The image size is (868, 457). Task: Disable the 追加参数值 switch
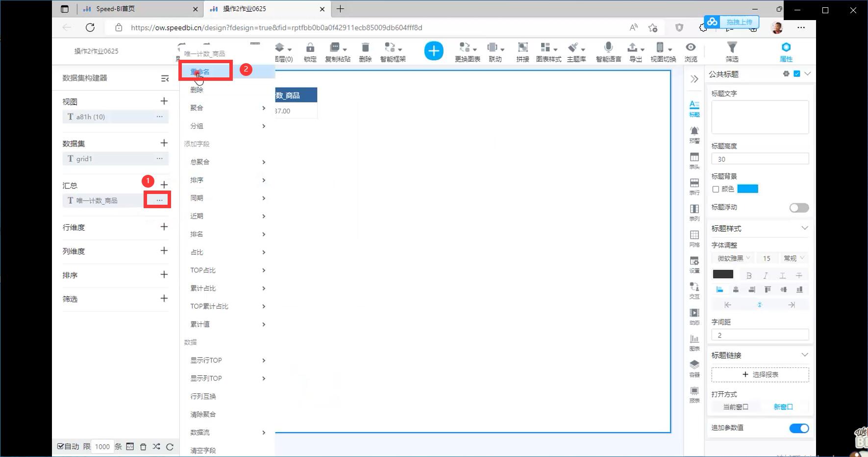799,428
